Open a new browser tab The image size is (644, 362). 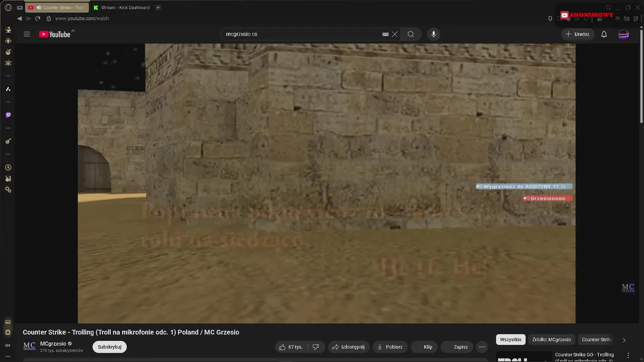point(158,8)
